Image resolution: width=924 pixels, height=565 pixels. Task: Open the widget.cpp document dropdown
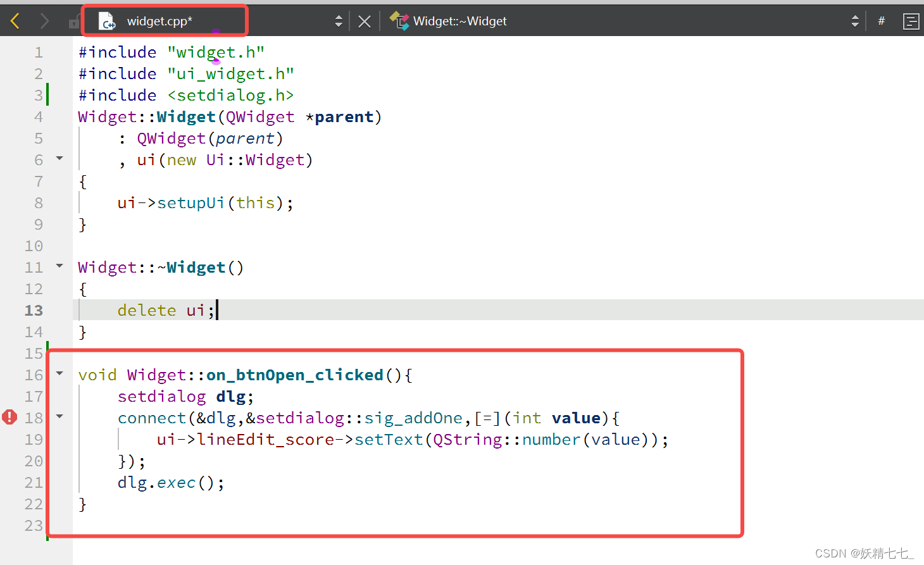[x=339, y=21]
